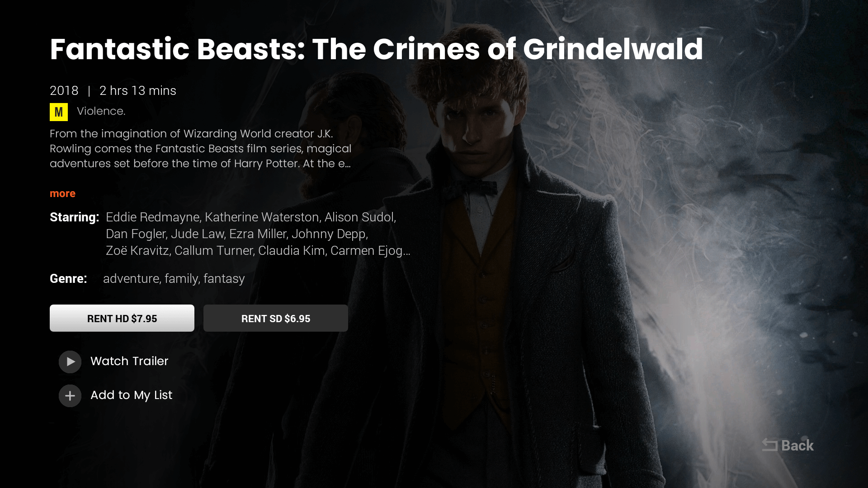Click the 2018 release year
The image size is (868, 488).
point(64,91)
